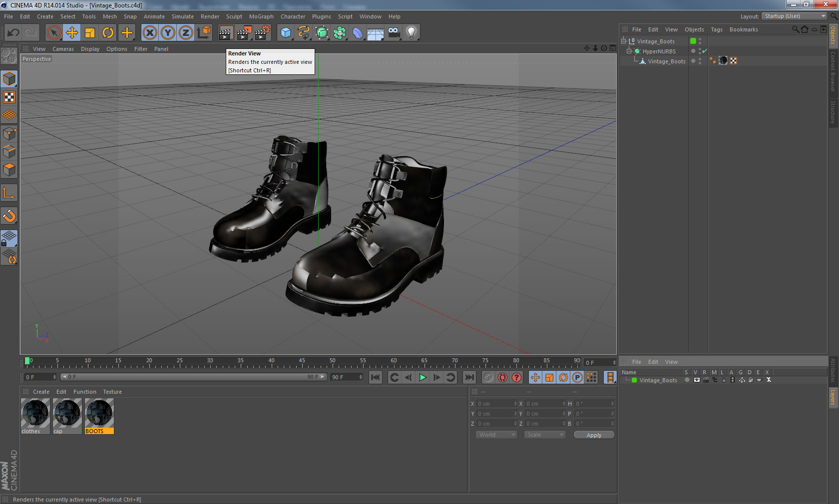
Task: Toggle Autokeying button
Action: (502, 377)
